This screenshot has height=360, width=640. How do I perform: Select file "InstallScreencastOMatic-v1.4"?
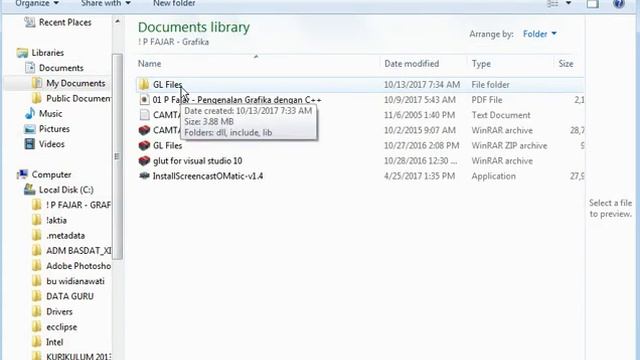(208, 176)
